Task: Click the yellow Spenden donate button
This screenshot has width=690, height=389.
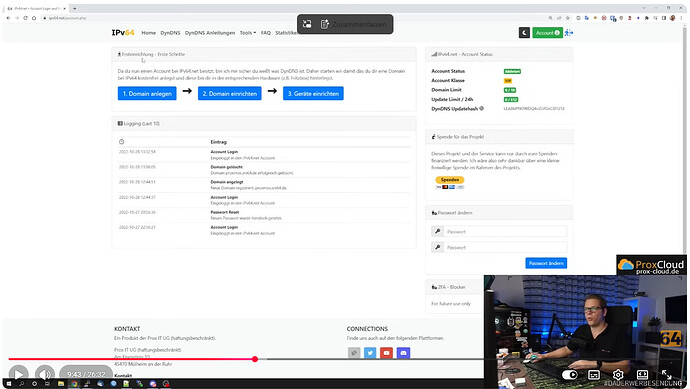Action: tap(450, 180)
